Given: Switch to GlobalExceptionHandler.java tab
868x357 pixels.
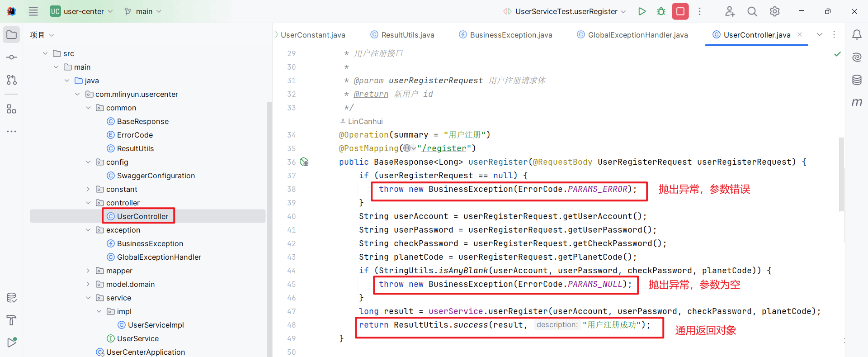Looking at the screenshot, I should tap(632, 35).
